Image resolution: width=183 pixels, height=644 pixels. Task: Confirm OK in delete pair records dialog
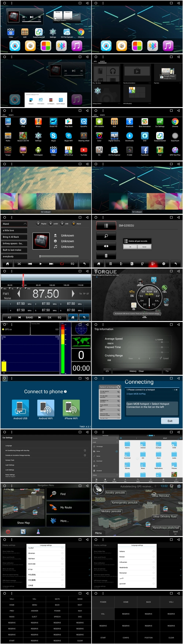(130, 247)
